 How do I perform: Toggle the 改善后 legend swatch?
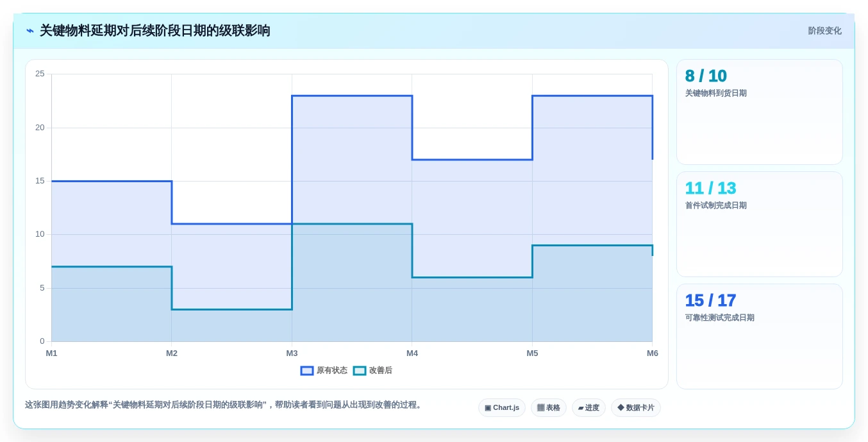click(x=360, y=371)
